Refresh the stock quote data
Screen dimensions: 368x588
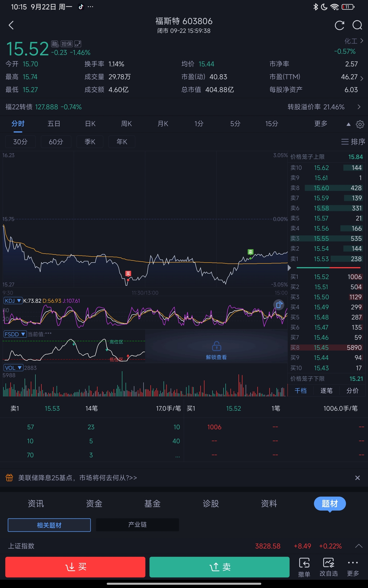[x=339, y=25]
